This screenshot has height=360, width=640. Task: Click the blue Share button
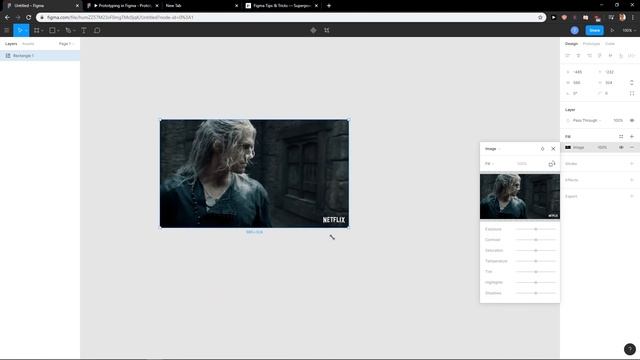click(594, 30)
